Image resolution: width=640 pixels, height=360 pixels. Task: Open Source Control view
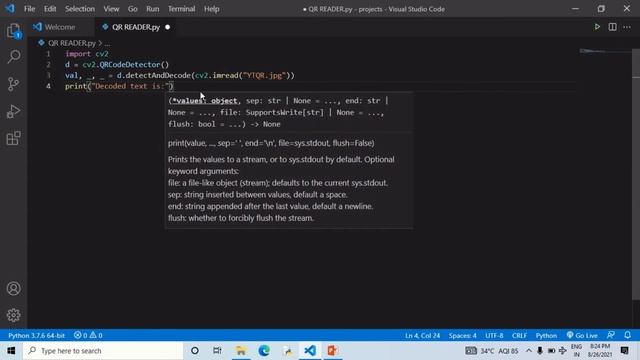pos(13,84)
